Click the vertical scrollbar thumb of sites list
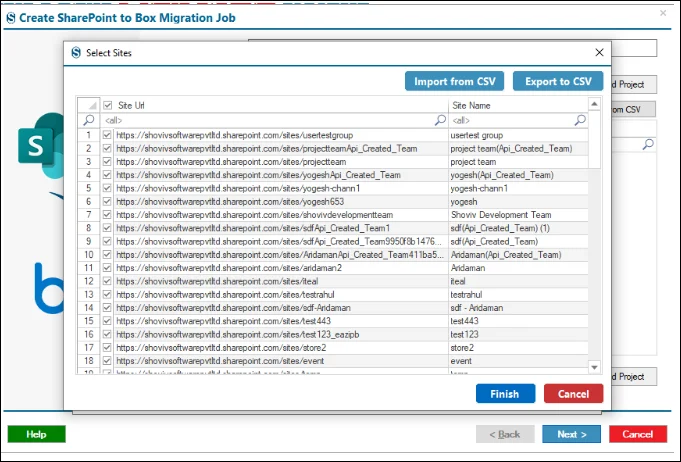681x462 pixels. click(594, 139)
